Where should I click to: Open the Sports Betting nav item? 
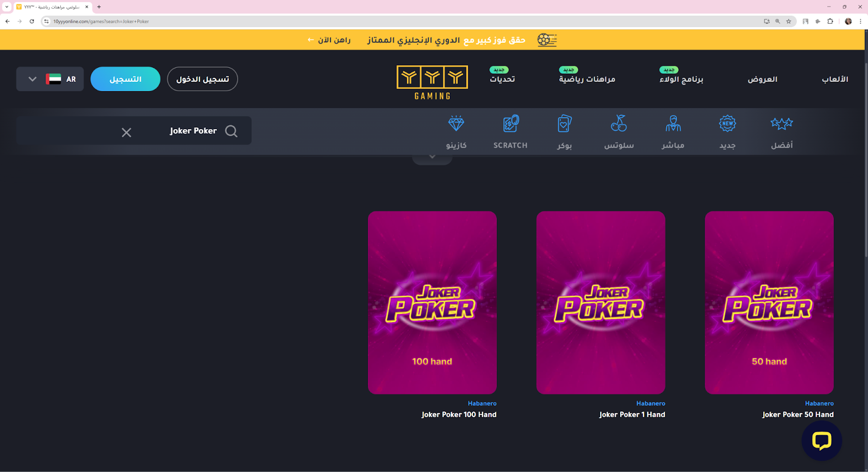tap(587, 79)
